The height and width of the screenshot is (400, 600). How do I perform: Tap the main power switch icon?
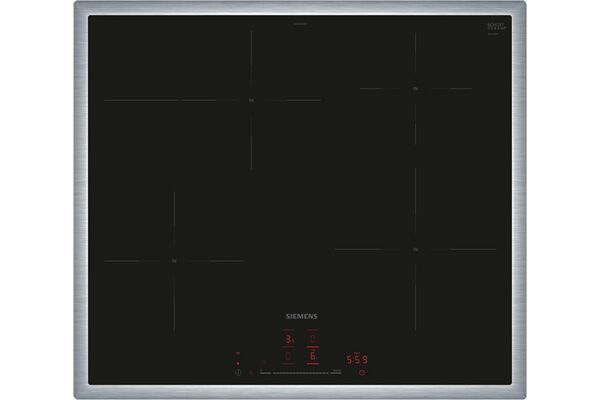(x=238, y=372)
